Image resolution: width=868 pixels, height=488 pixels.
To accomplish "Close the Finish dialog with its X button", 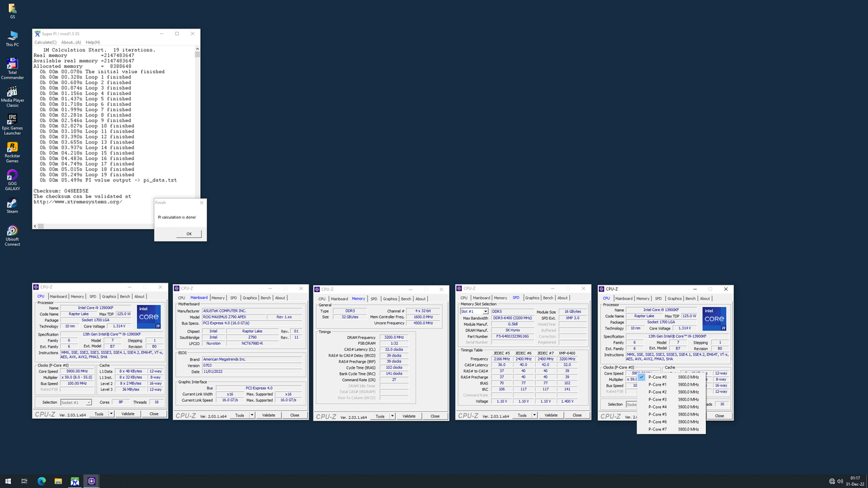I will [201, 203].
